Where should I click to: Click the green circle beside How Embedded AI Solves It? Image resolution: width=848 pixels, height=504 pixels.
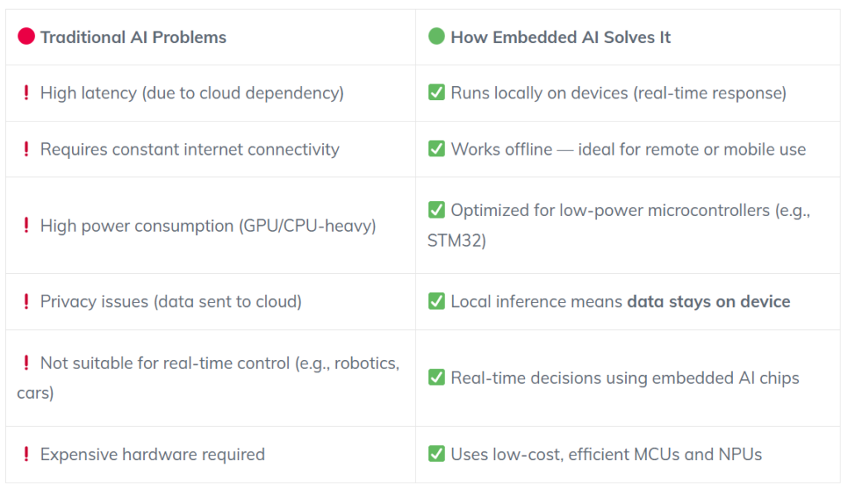pos(436,36)
